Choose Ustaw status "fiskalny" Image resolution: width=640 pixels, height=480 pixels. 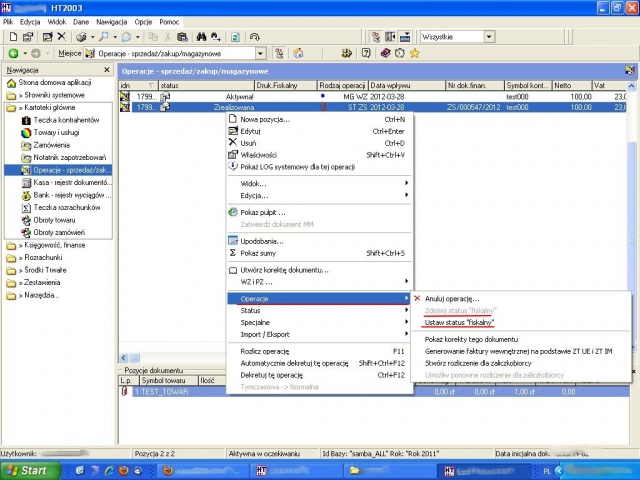click(x=521, y=322)
